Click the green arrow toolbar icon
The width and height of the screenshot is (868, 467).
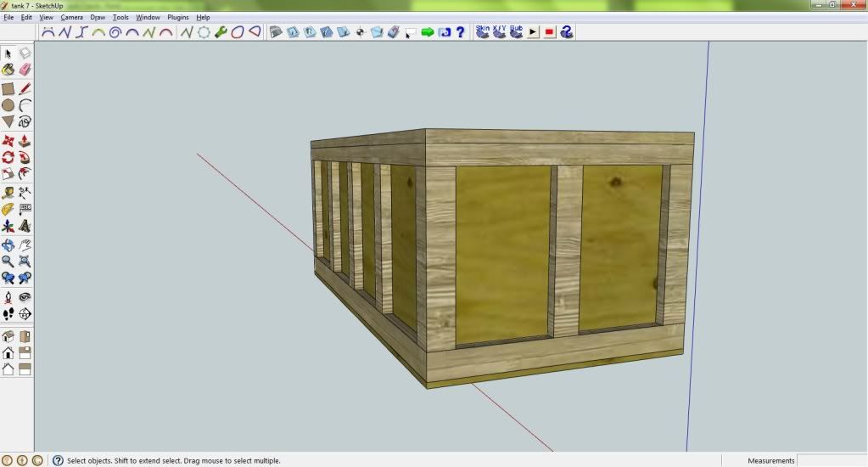428,32
